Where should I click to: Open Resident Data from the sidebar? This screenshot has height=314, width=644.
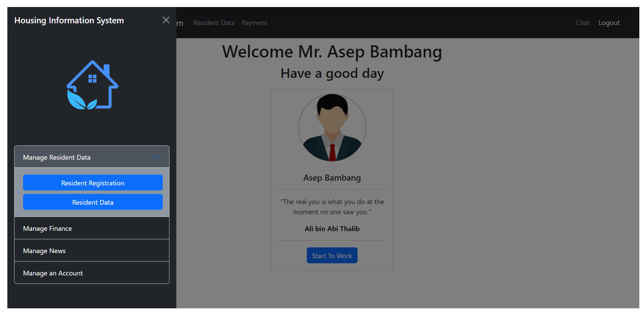(x=93, y=202)
